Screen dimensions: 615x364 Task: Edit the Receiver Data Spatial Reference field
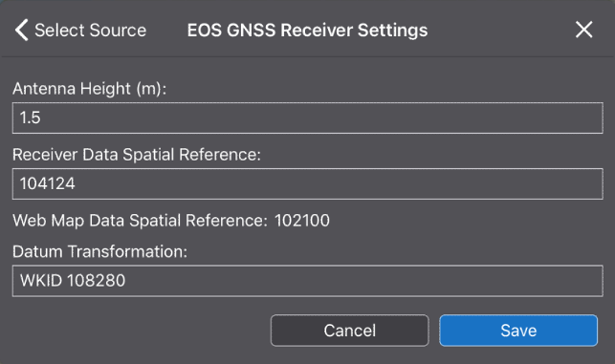pyautogui.click(x=308, y=183)
